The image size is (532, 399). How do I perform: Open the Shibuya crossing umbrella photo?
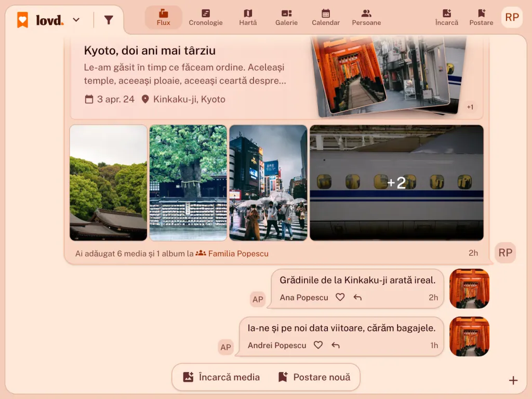268,183
